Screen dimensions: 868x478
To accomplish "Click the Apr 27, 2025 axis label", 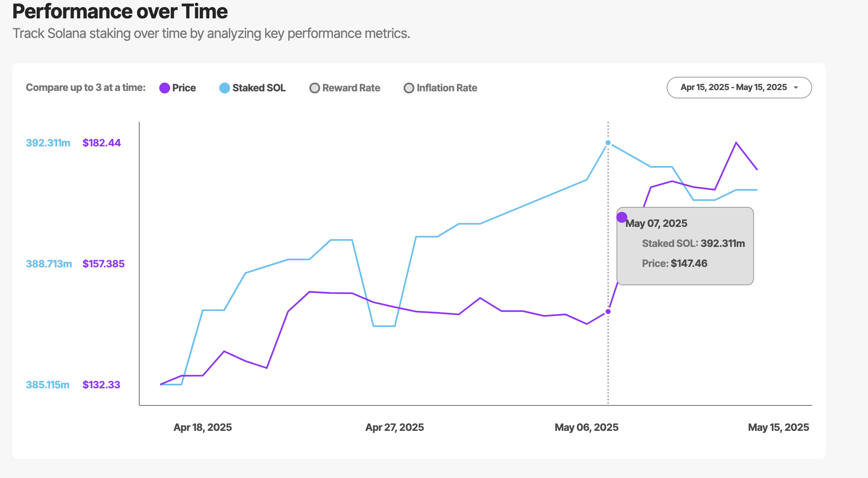I will [x=394, y=427].
